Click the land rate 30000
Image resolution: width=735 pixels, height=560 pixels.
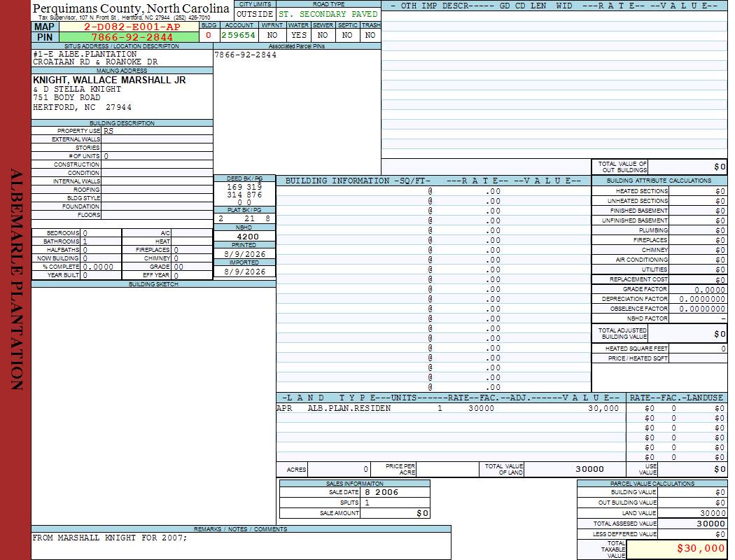(481, 408)
